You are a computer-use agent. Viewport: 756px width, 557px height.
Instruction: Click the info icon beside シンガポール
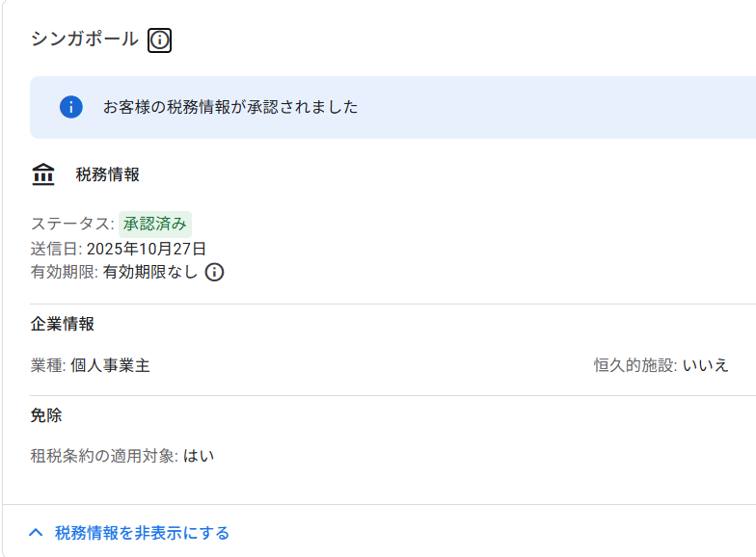click(159, 40)
